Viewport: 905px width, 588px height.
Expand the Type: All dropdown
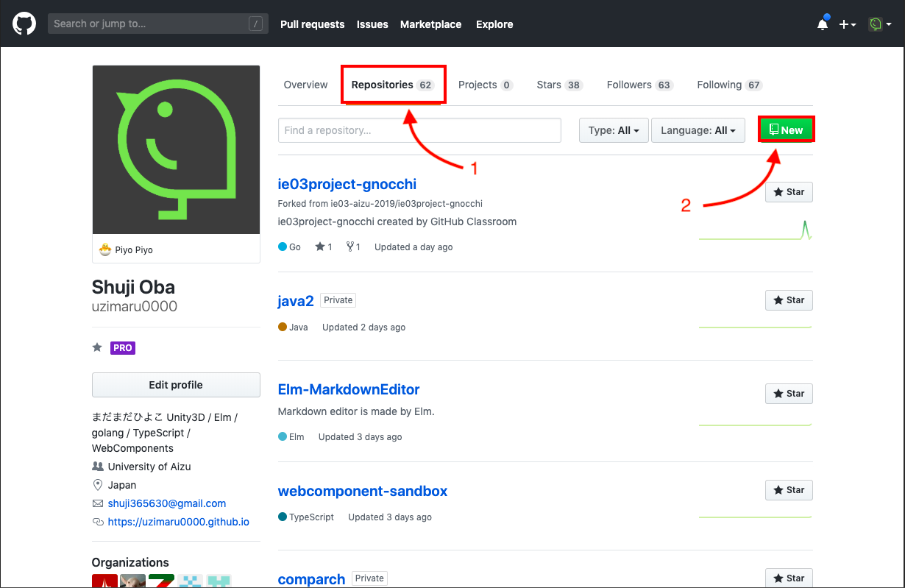[x=614, y=130]
